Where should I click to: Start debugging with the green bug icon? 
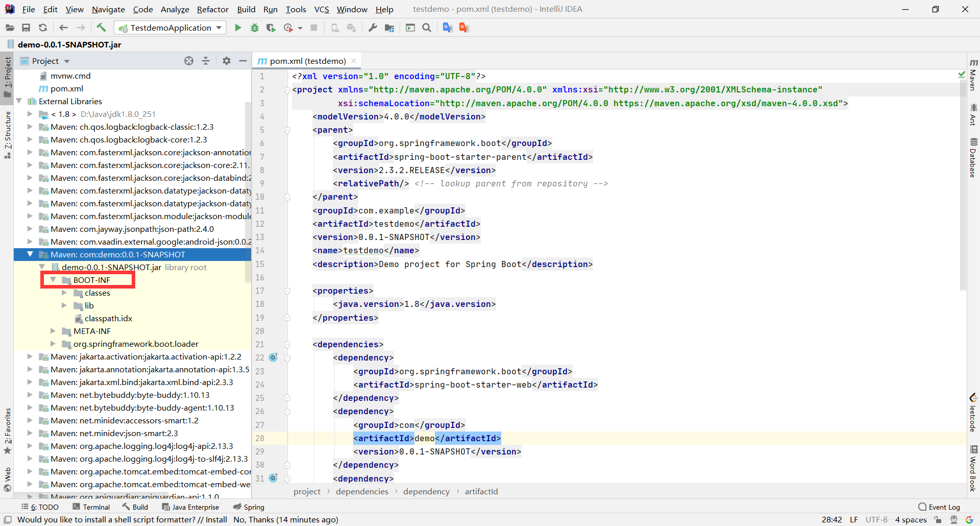254,28
